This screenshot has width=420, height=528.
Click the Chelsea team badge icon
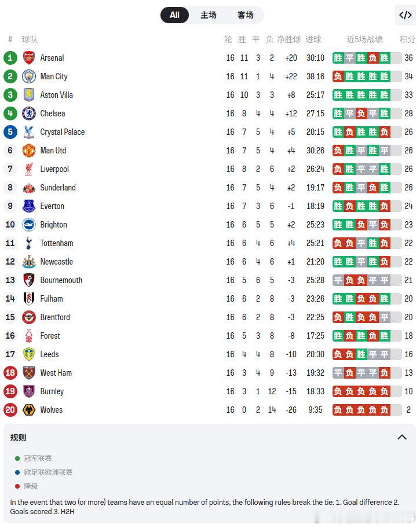(29, 113)
